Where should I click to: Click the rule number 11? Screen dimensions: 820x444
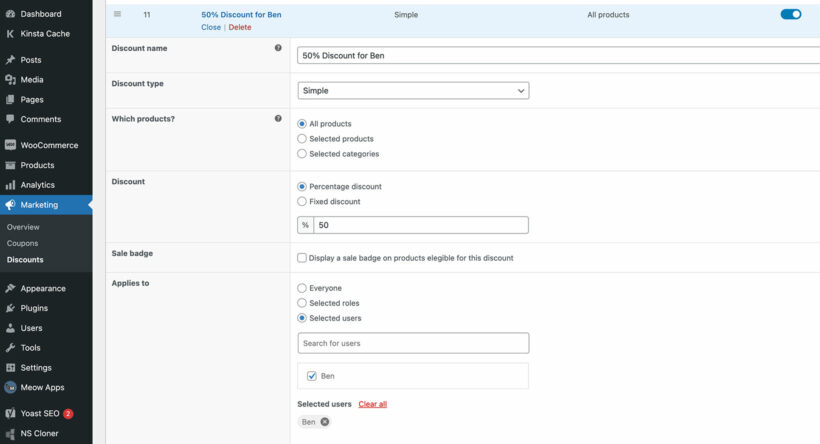pyautogui.click(x=147, y=15)
